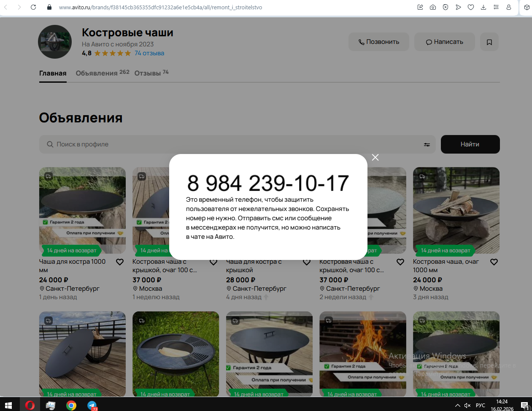Favorite the 28 000 ₽ Чаша для костра listing

pos(307,262)
